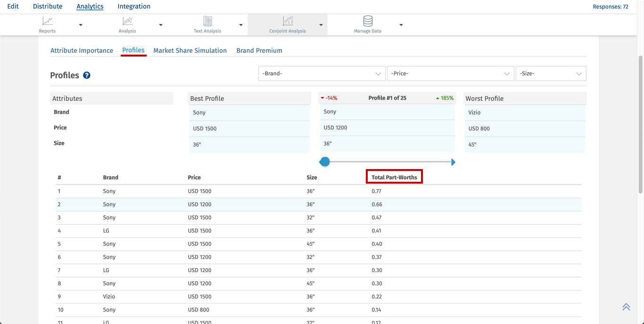Image resolution: width=644 pixels, height=324 pixels.
Task: Click the Manage Data database icon
Action: [368, 21]
